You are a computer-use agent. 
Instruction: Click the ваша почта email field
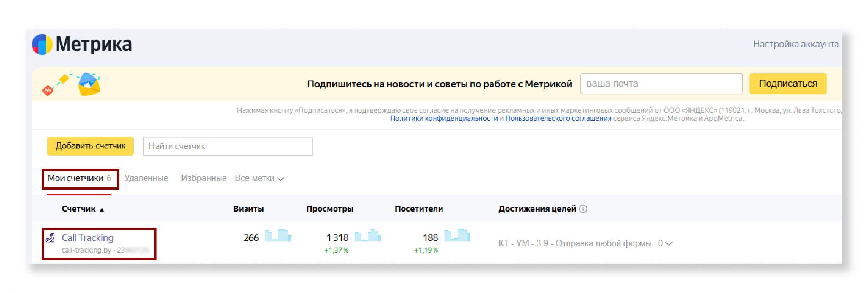click(x=661, y=84)
